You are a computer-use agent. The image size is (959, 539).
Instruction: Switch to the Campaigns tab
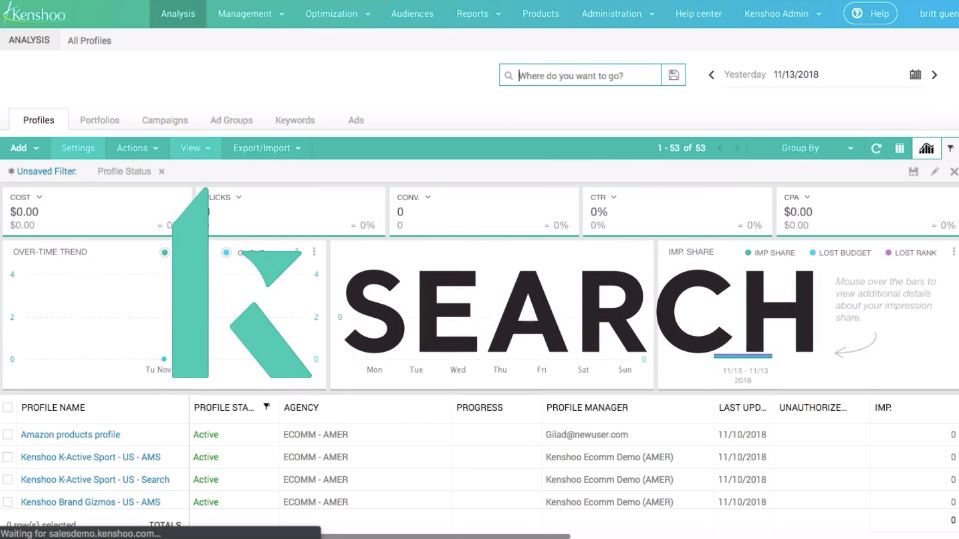pyautogui.click(x=165, y=120)
